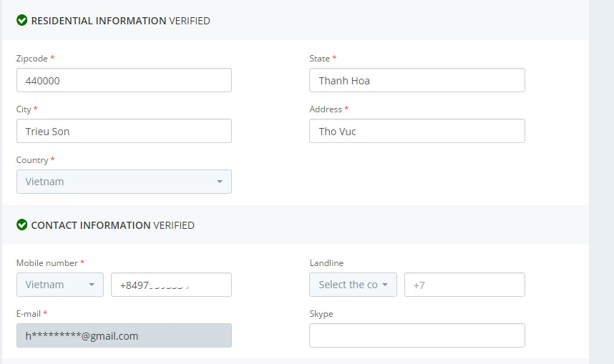Expand the Mobile number country code dropdown
The height and width of the screenshot is (364, 614).
(x=60, y=285)
